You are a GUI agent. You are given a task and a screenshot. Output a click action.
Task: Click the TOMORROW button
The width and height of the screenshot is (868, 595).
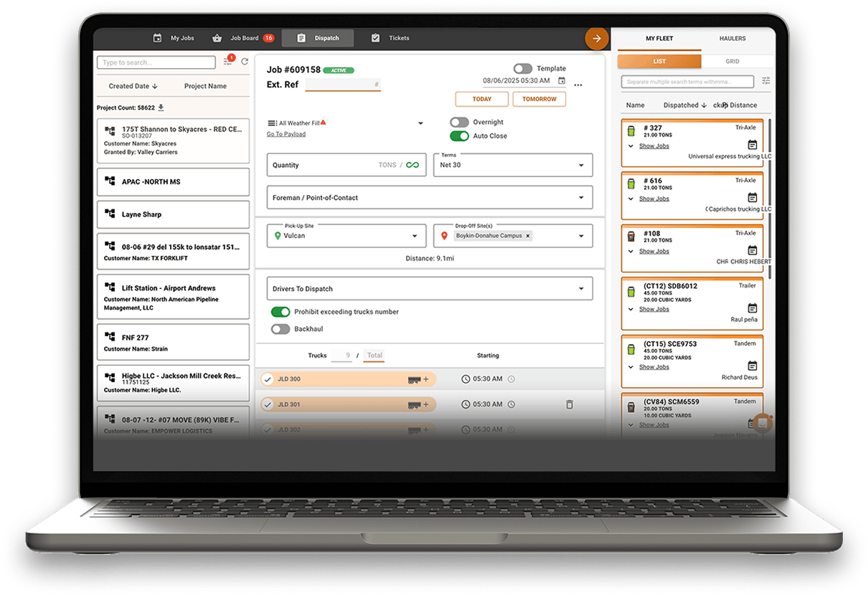(x=539, y=99)
